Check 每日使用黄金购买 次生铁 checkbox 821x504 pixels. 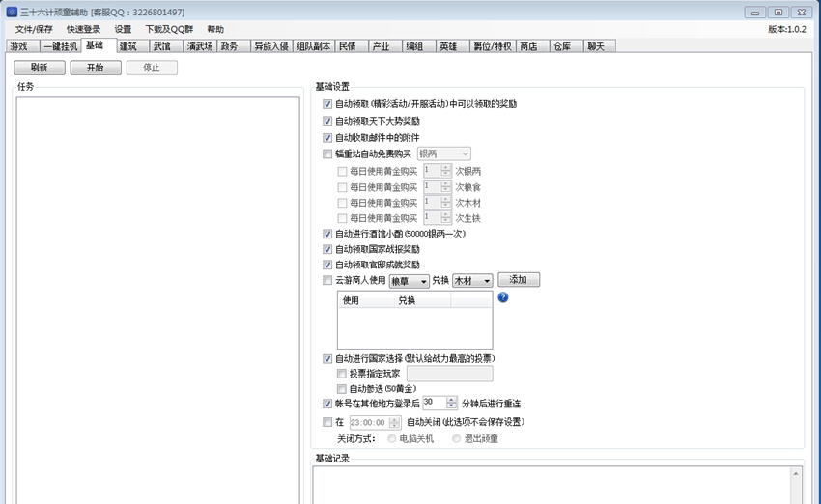click(342, 218)
